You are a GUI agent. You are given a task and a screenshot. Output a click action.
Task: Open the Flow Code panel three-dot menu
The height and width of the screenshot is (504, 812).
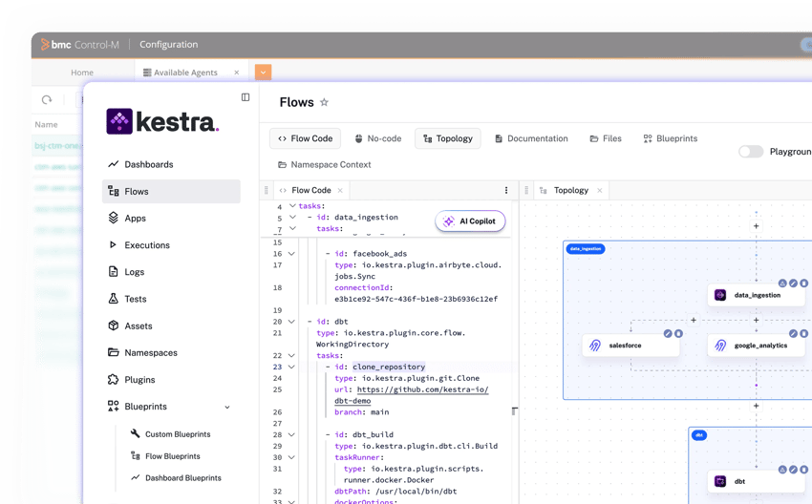506,190
